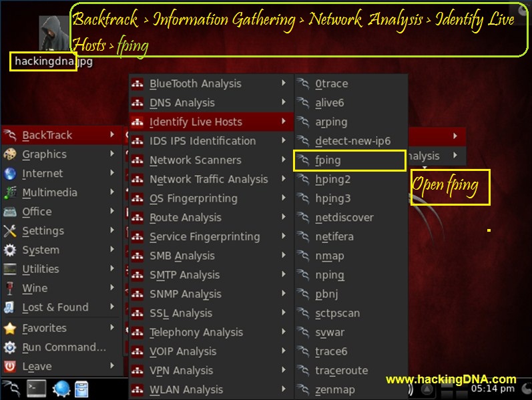Click VPN Analysis category icon
Viewport: 532px width, 400px height.
tap(138, 371)
